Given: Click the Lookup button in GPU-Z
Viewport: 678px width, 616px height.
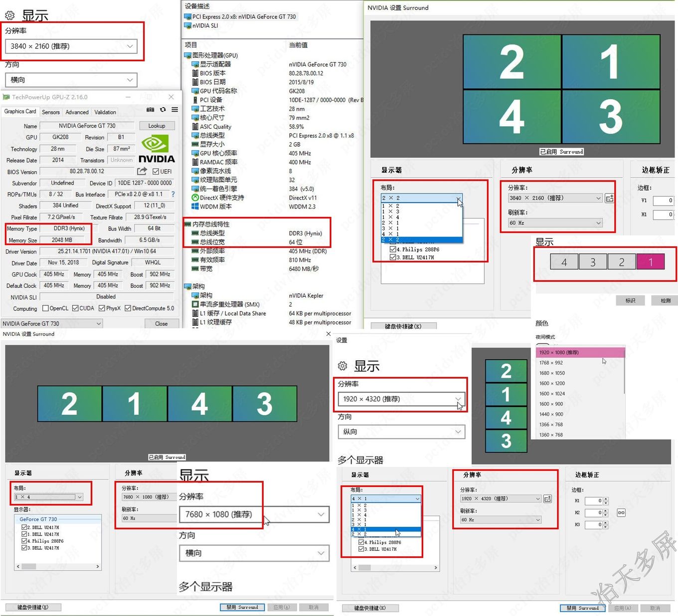Looking at the screenshot, I should [157, 126].
